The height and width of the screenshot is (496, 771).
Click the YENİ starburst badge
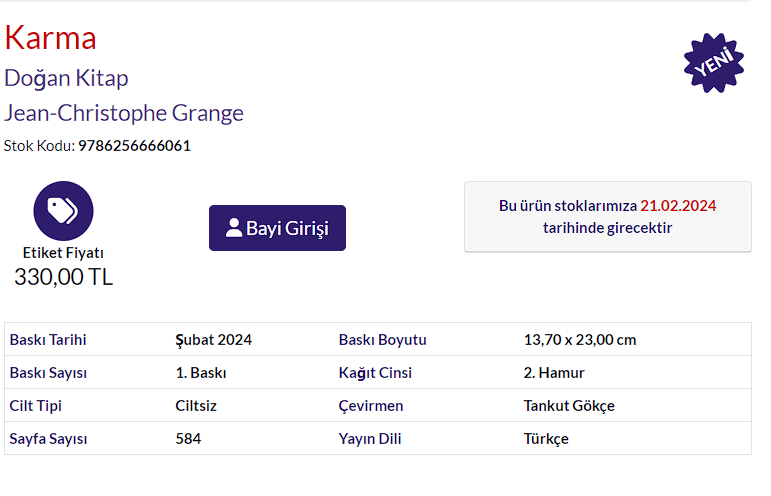713,62
